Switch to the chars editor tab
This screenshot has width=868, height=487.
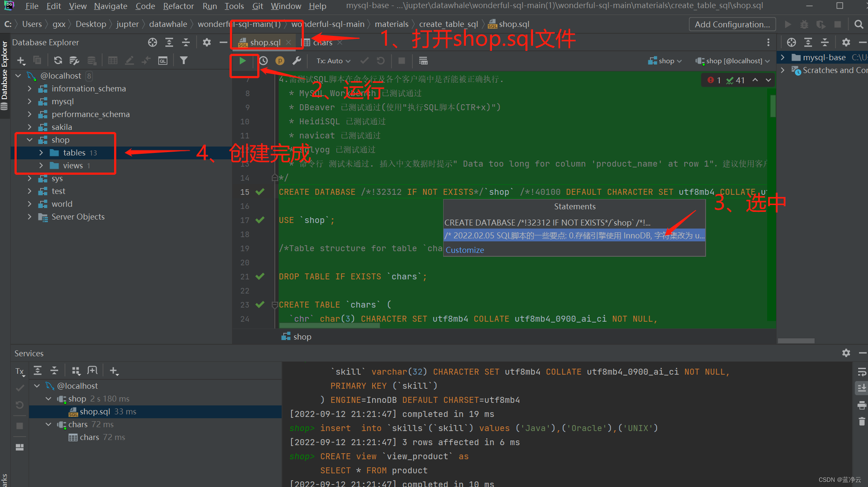point(322,42)
